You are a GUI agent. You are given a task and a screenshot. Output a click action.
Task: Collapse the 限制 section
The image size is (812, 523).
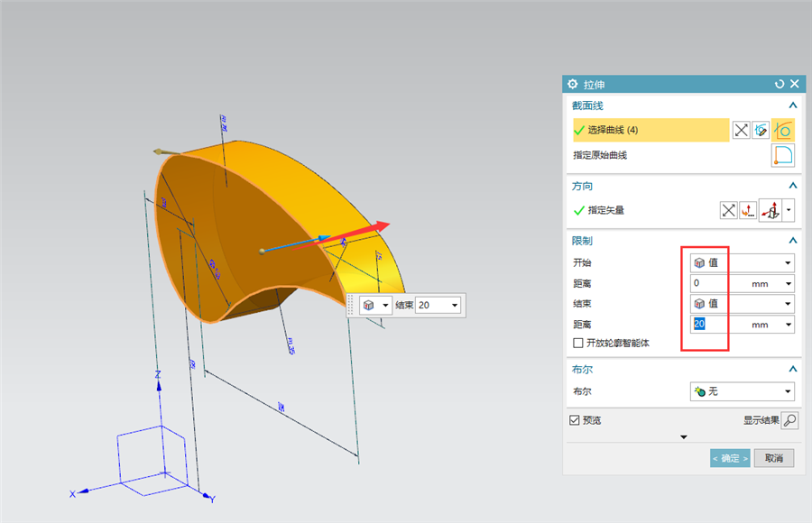click(x=793, y=241)
